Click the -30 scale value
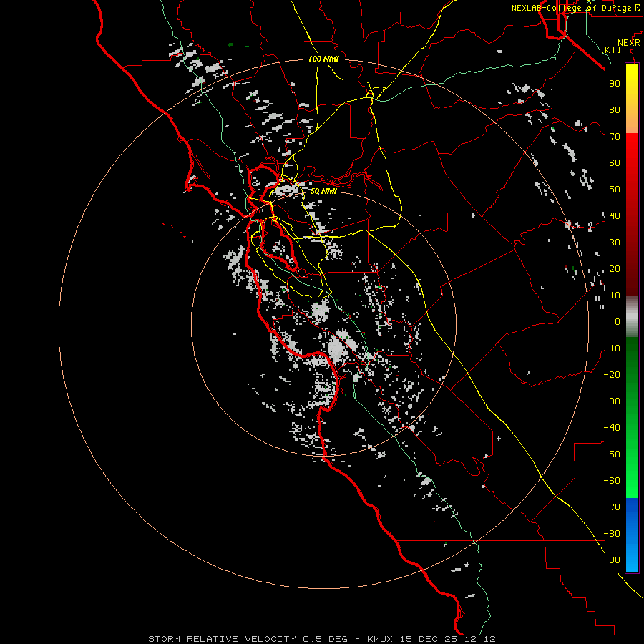 point(612,401)
